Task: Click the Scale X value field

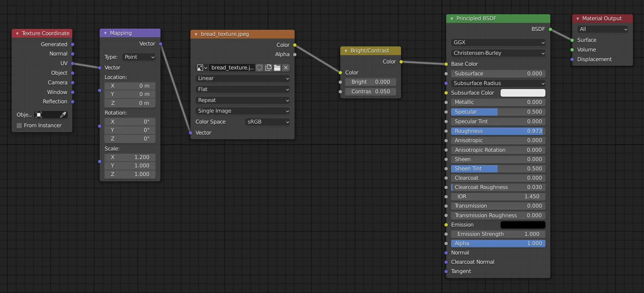Action: [x=130, y=157]
